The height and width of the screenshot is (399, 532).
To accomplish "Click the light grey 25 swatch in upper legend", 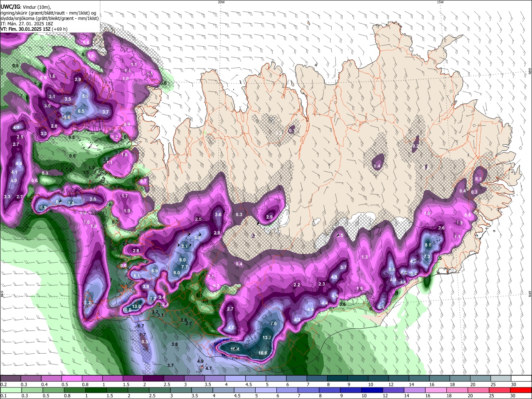I will click(501, 378).
